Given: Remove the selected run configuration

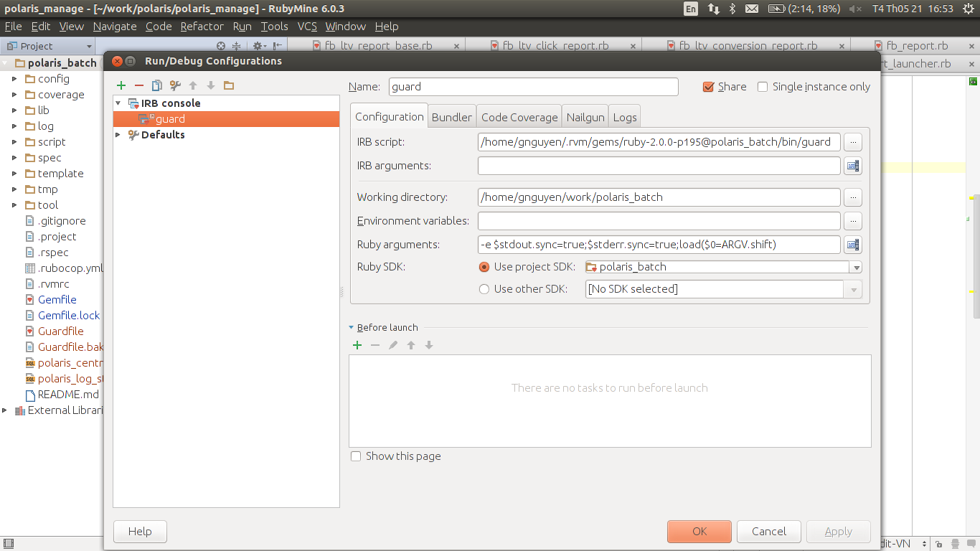Looking at the screenshot, I should (139, 85).
